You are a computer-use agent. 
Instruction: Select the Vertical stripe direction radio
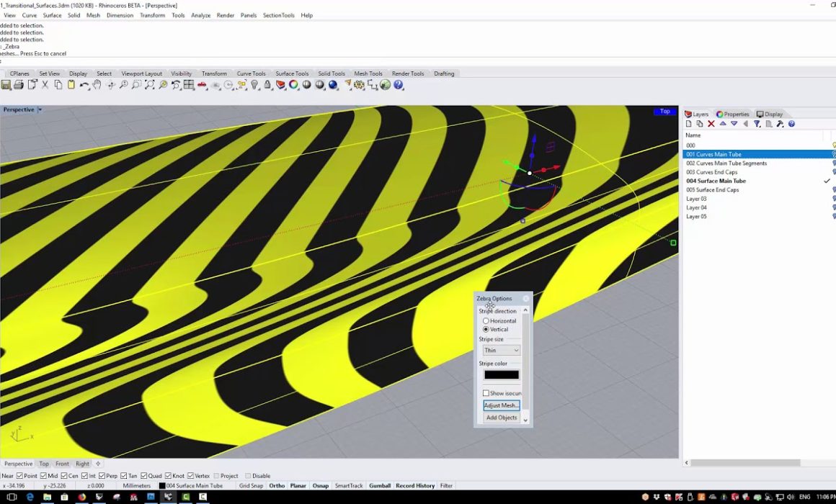click(x=486, y=329)
